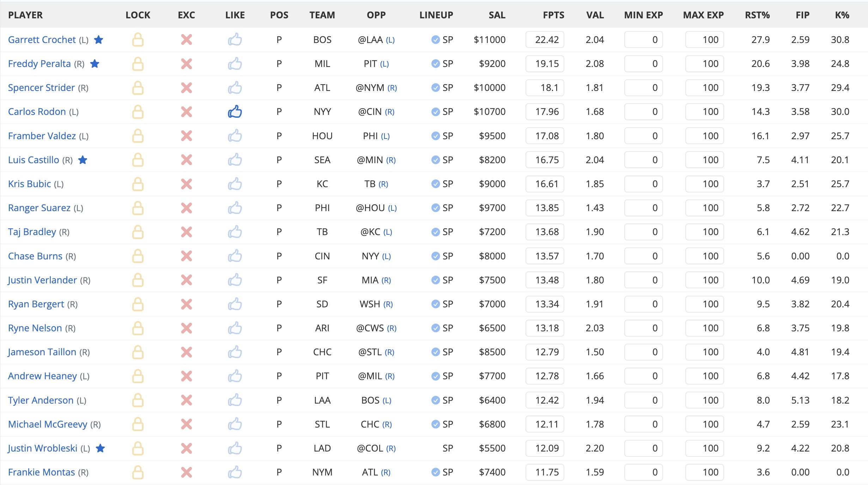Like Spencer Strider with thumbs-up

pos(235,88)
